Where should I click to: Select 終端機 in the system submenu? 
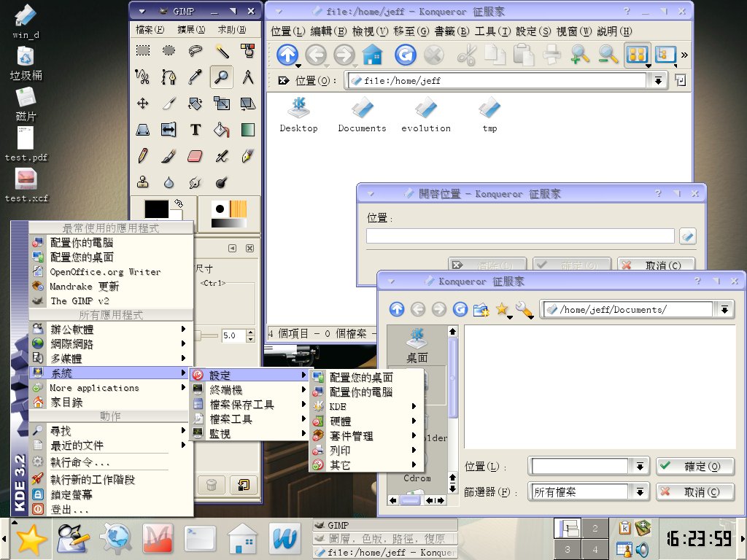click(249, 390)
